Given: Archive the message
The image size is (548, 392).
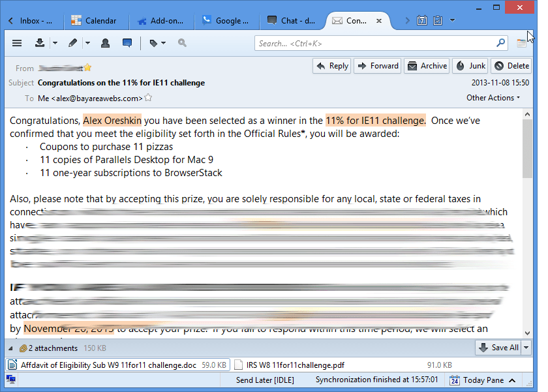Looking at the screenshot, I should (427, 66).
